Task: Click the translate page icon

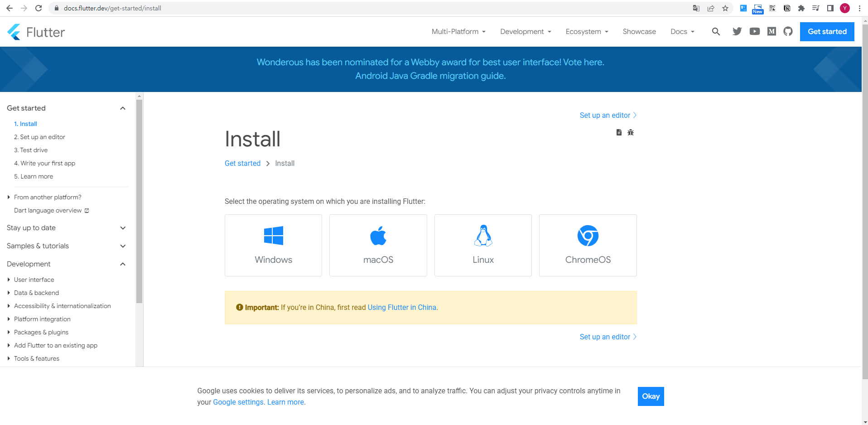Action: 696,8
